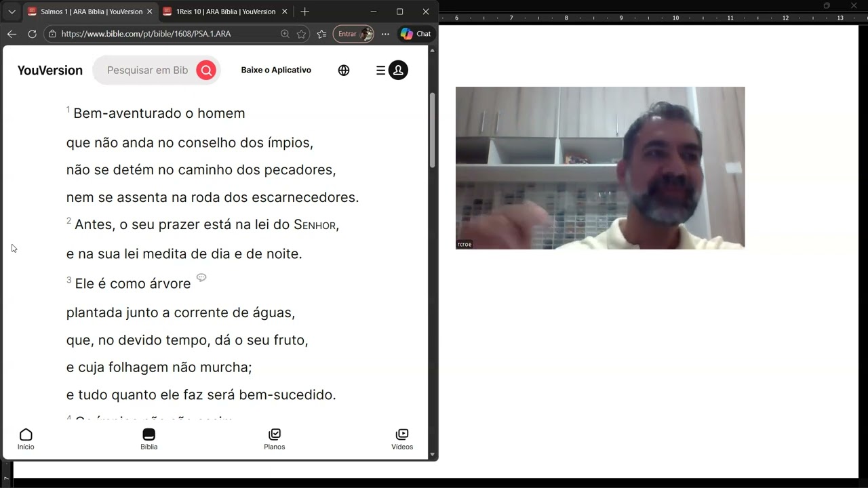This screenshot has height=488, width=868.
Task: Open a new browser tab
Action: [304, 12]
